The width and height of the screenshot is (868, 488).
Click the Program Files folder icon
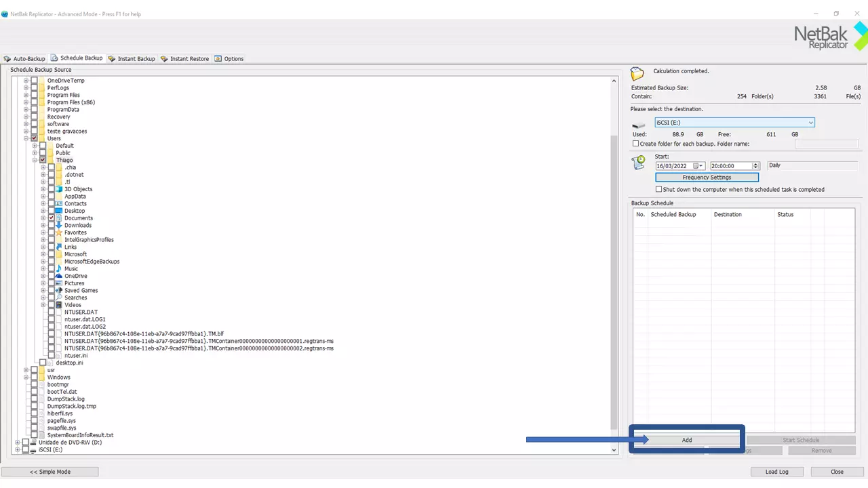pos(42,95)
